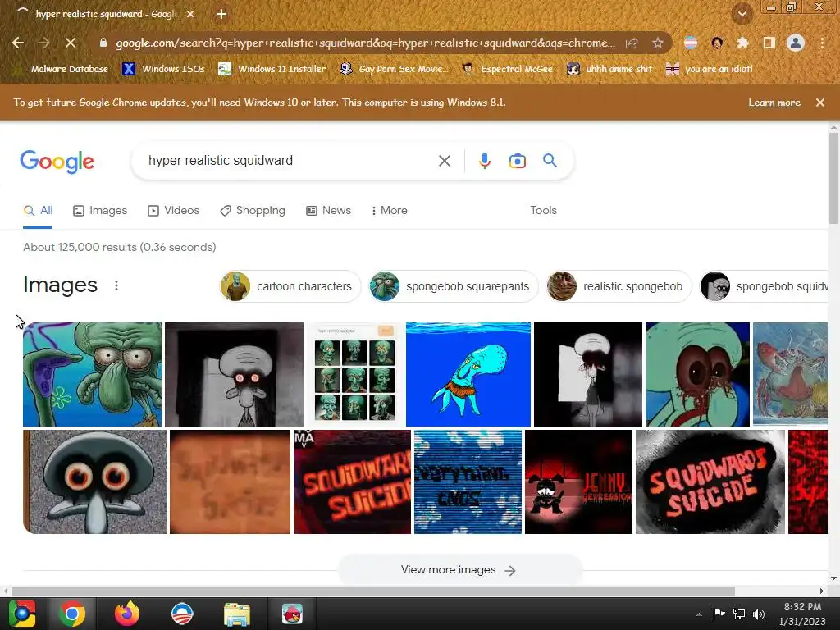
Task: Open the Windows ISOs bookmark
Action: 164,69
